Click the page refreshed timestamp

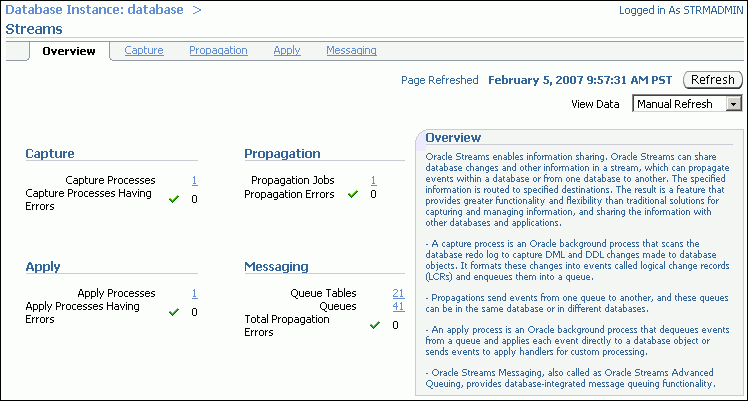(580, 80)
